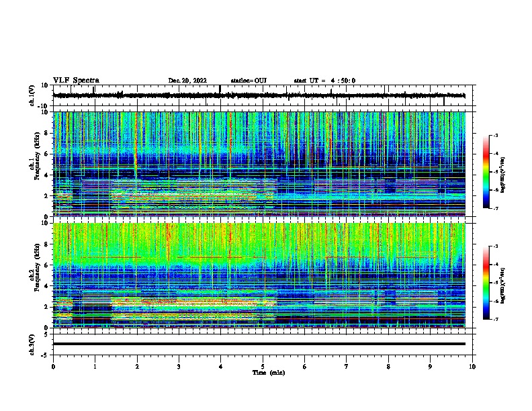This screenshot has width=532, height=411.
Task: Click the ch.3(V) axis label
Action: pyautogui.click(x=32, y=345)
